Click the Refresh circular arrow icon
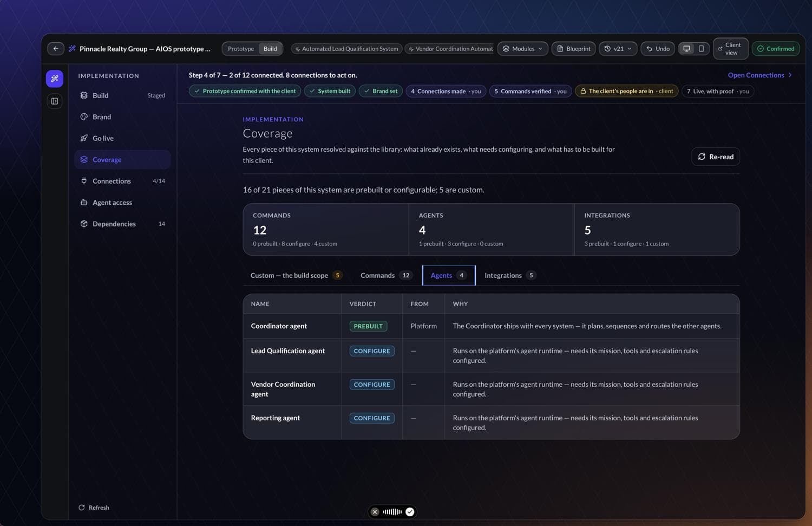 pyautogui.click(x=82, y=508)
